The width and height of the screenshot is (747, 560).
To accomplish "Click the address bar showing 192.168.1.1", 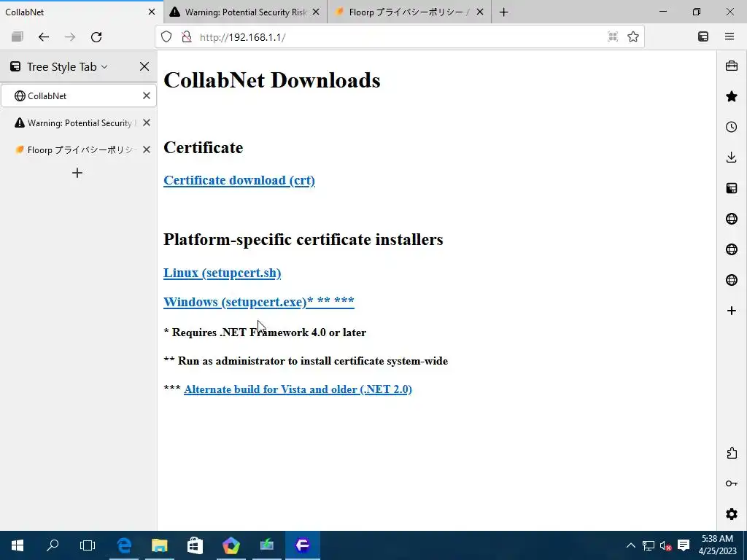I will [x=400, y=36].
